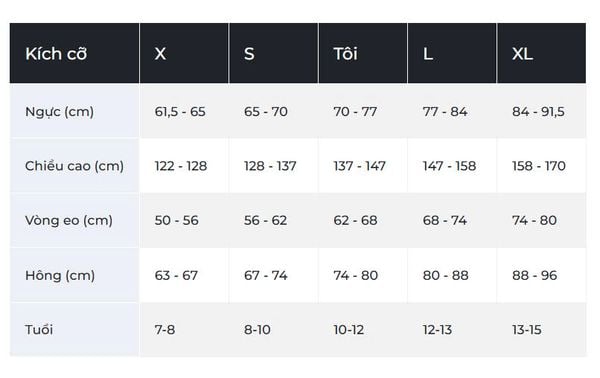Select the chest value 61,5 - 65
The width and height of the screenshot is (600, 378).
click(x=180, y=112)
